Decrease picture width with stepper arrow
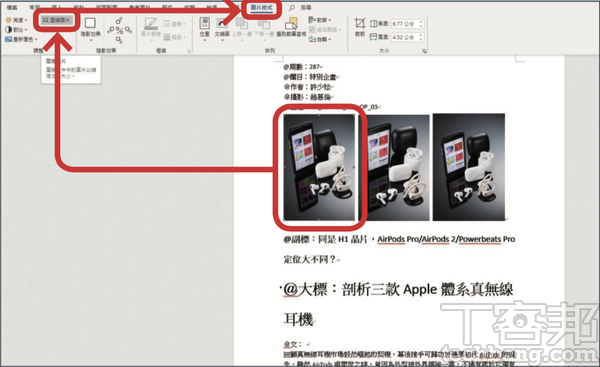The width and height of the screenshot is (600, 367). (421, 39)
